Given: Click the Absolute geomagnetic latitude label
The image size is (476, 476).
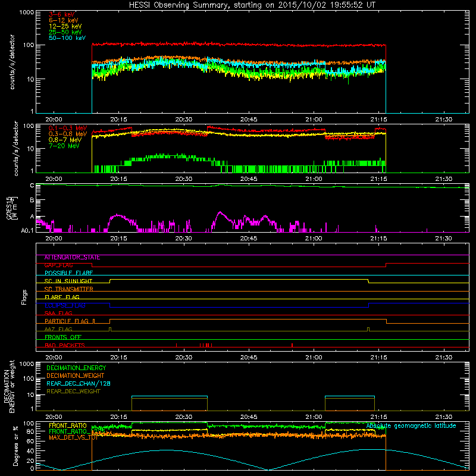Looking at the screenshot, I should pyautogui.click(x=411, y=426).
